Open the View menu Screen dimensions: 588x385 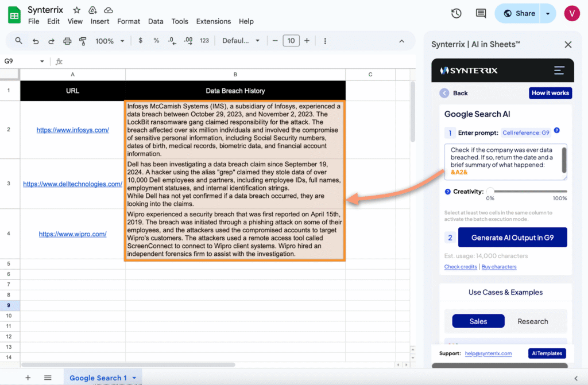pos(75,21)
